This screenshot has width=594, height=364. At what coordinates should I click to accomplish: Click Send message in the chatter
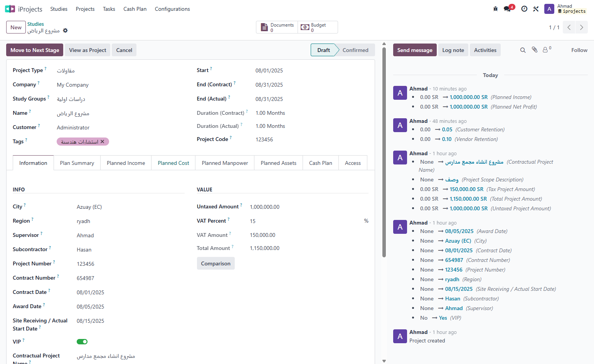point(415,50)
